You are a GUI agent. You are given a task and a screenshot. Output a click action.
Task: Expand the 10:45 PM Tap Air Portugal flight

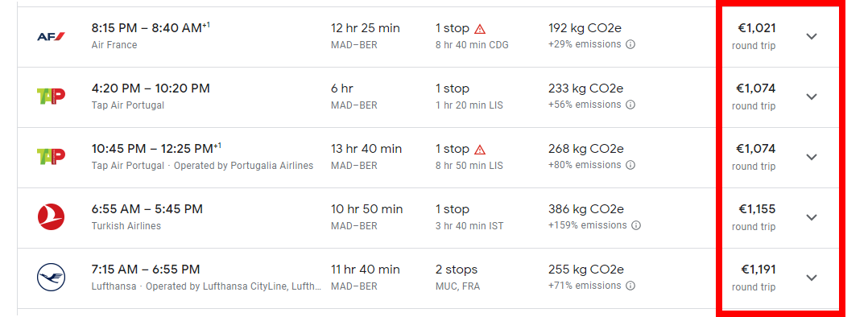(812, 157)
